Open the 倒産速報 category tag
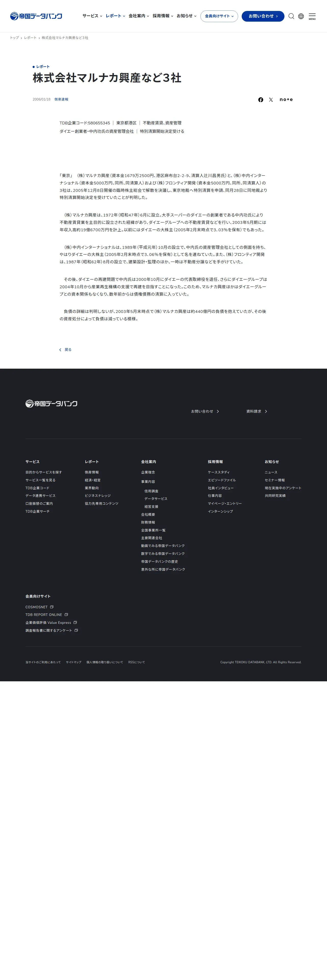 61,99
